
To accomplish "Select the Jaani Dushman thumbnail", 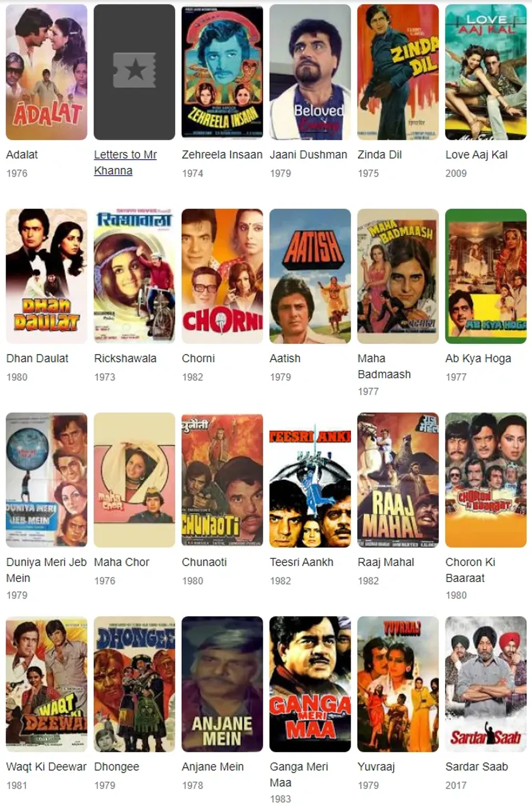I will point(310,72).
